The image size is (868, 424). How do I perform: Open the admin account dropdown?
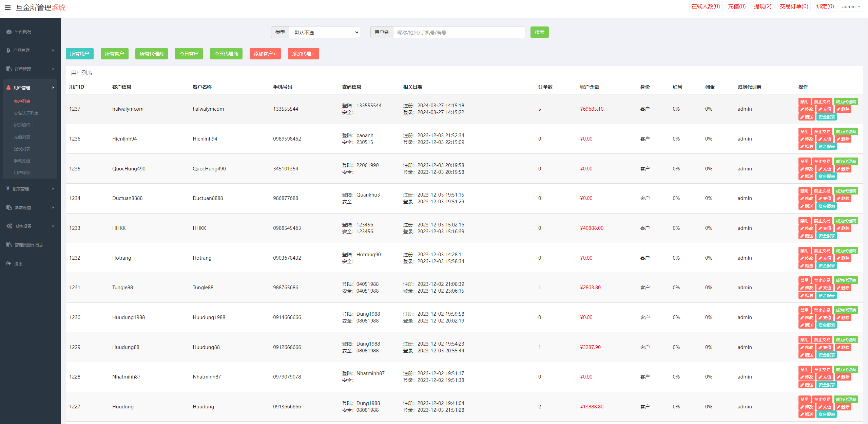(851, 6)
